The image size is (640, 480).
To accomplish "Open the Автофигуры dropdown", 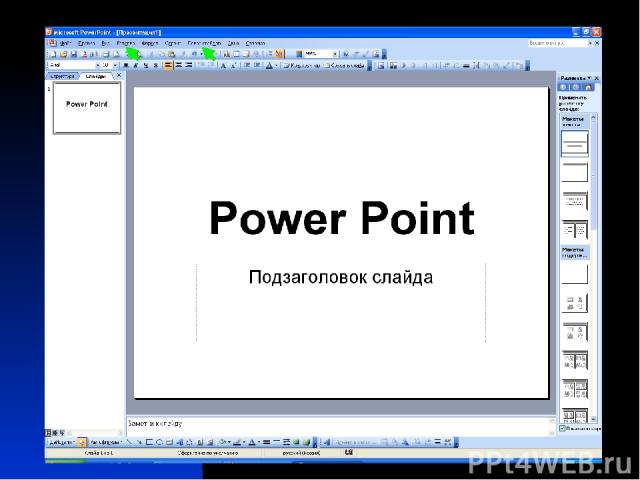I will tap(106, 442).
